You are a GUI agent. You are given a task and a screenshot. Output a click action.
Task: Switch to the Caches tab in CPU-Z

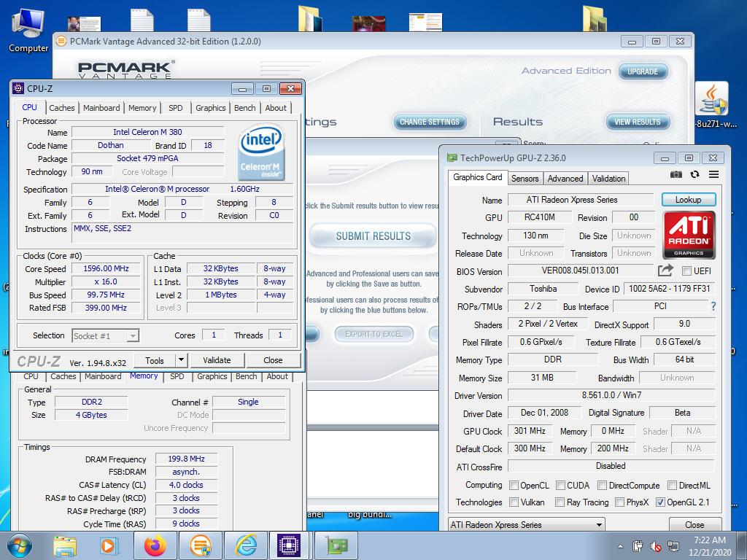62,108
